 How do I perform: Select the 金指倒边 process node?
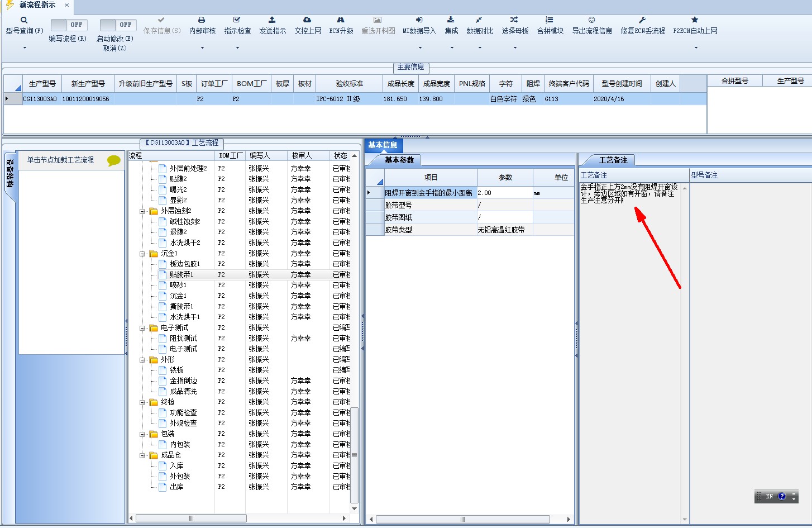[183, 381]
